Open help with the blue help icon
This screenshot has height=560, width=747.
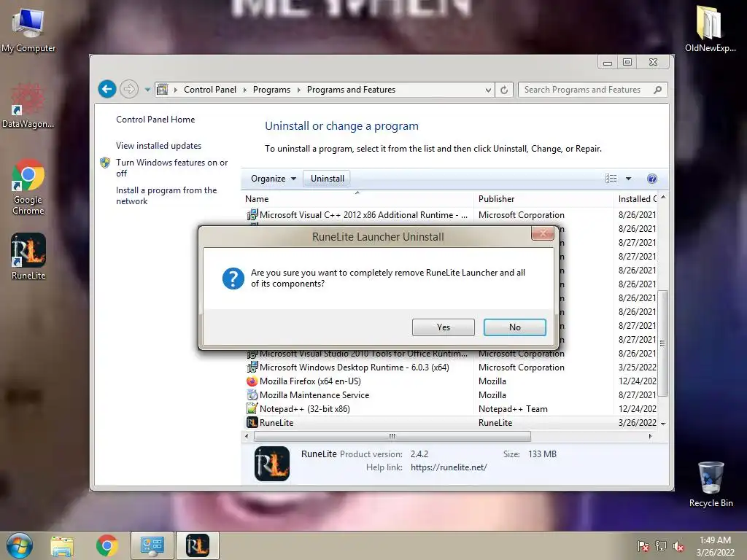pos(652,179)
